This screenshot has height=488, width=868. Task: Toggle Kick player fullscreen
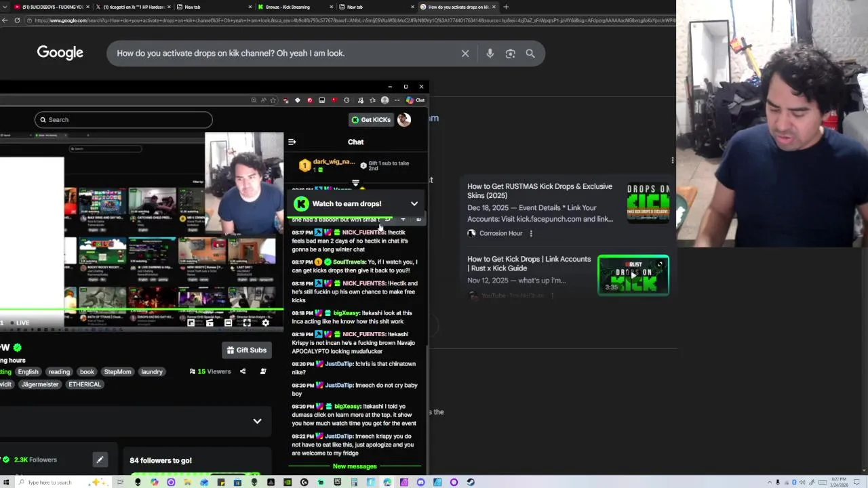click(x=247, y=323)
